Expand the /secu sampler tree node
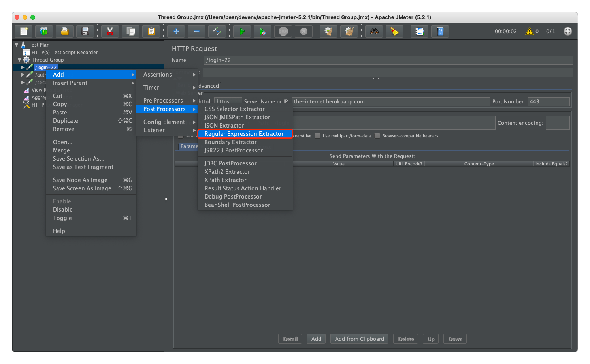 (x=23, y=82)
